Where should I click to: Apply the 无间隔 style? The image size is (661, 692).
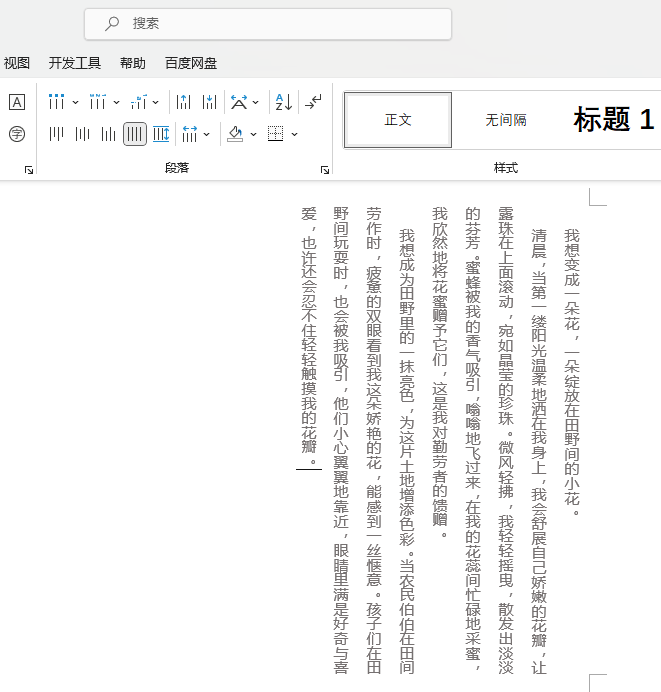point(506,120)
